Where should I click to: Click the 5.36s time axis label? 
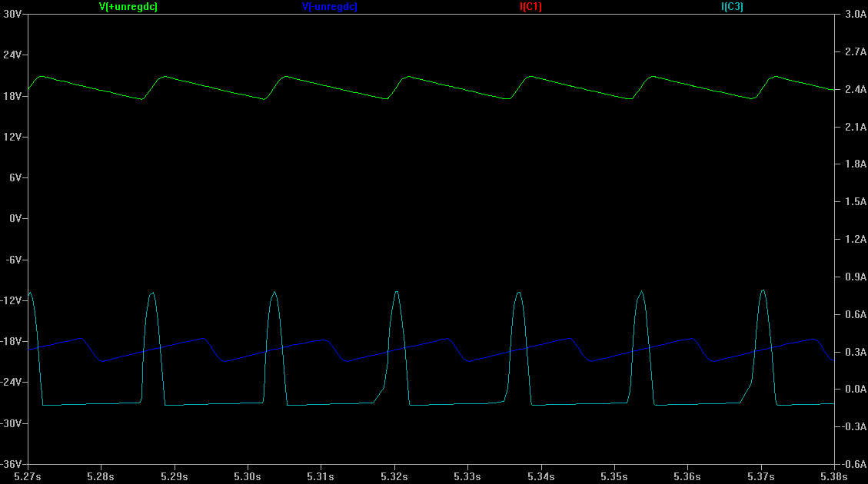click(x=687, y=476)
